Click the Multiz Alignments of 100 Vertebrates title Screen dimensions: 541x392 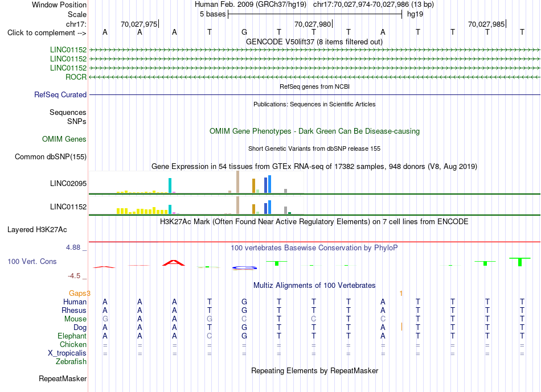click(x=314, y=286)
